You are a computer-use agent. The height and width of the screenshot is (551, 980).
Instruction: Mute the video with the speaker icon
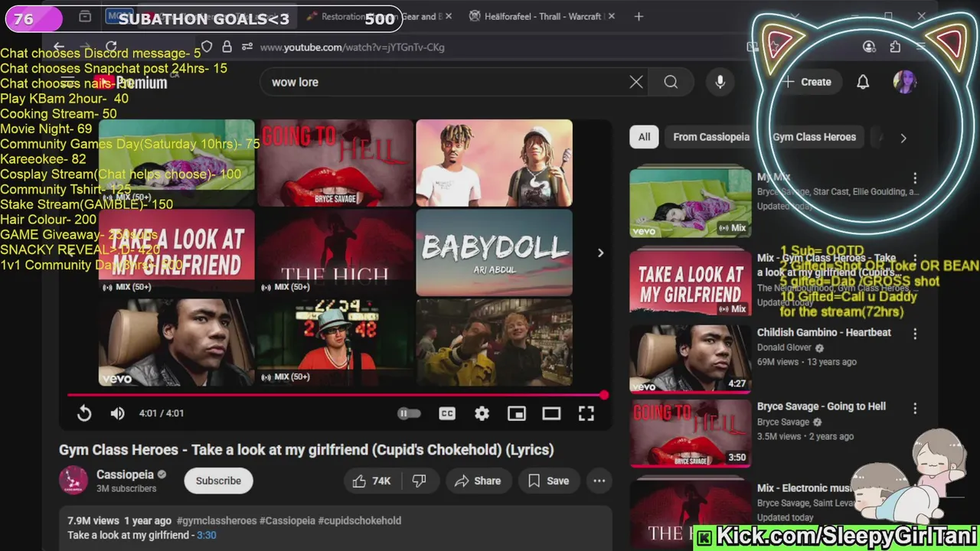click(117, 413)
